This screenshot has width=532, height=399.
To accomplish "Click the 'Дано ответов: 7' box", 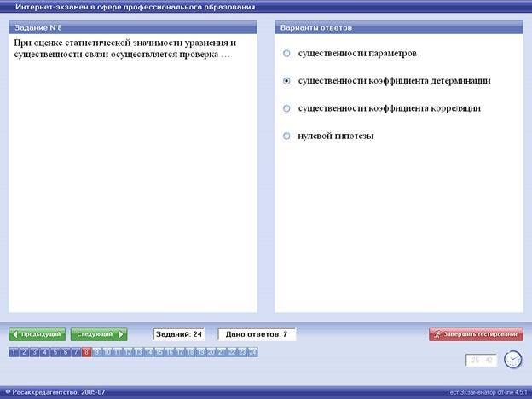I will (x=257, y=334).
